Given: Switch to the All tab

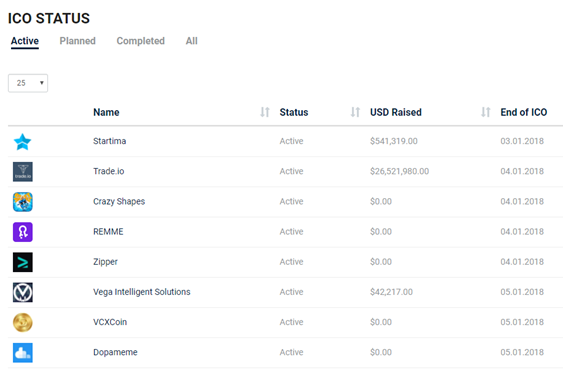Looking at the screenshot, I should click(192, 41).
